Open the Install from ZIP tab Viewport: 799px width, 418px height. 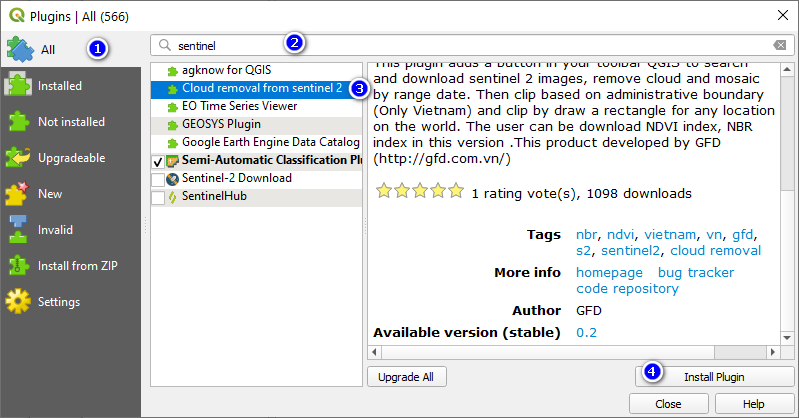click(x=71, y=266)
